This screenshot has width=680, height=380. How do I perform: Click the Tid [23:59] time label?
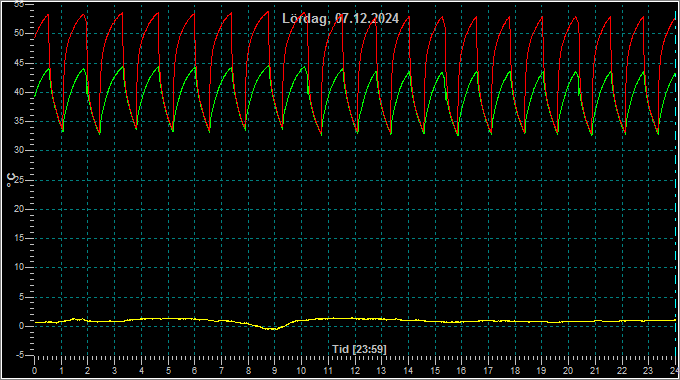359,349
